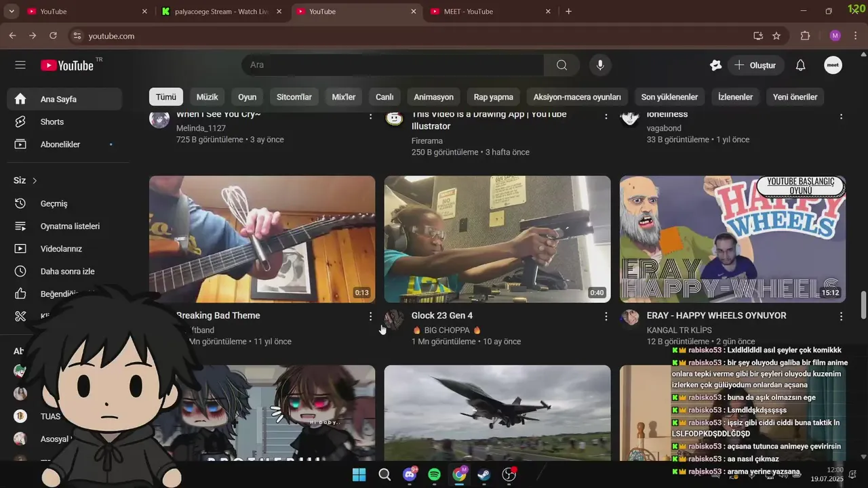Viewport: 868px width, 488px height.
Task: Open Breaking Bad Theme guitar thumbnail
Action: point(262,239)
